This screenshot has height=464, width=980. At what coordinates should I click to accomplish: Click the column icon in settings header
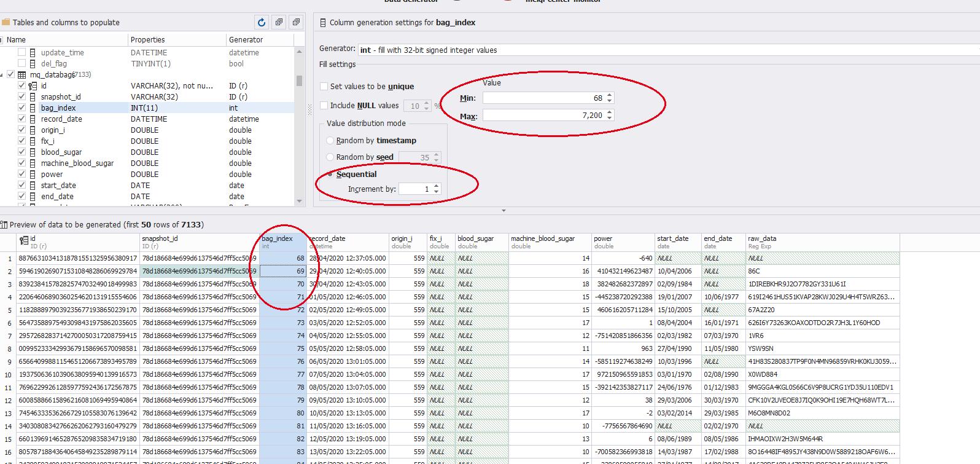click(x=323, y=23)
